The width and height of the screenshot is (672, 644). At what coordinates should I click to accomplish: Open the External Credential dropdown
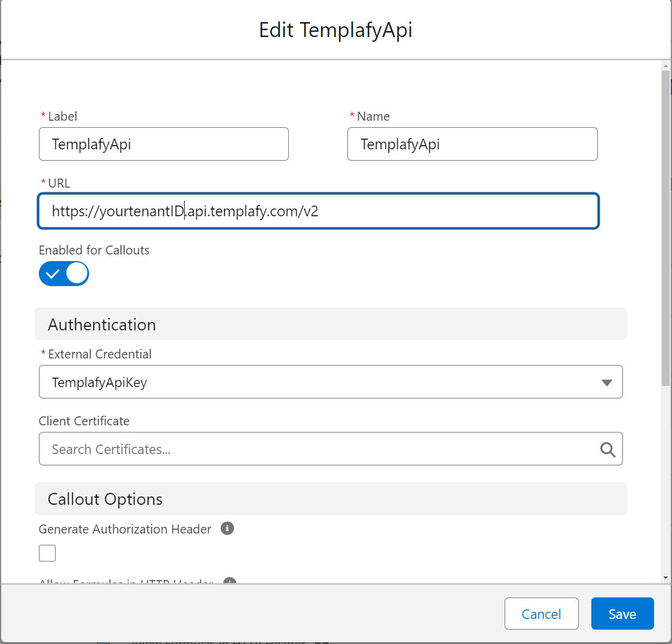coord(331,382)
